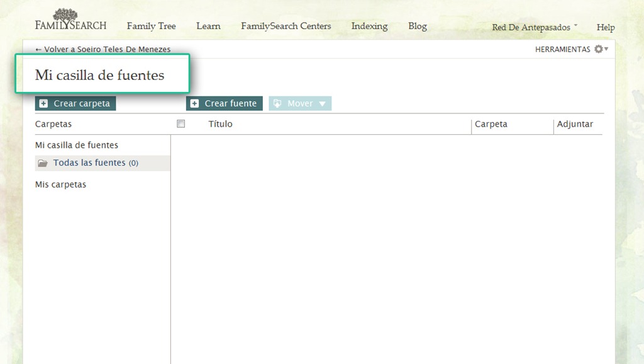This screenshot has width=644, height=364.
Task: Click the Adjuntar column header
Action: pos(575,124)
